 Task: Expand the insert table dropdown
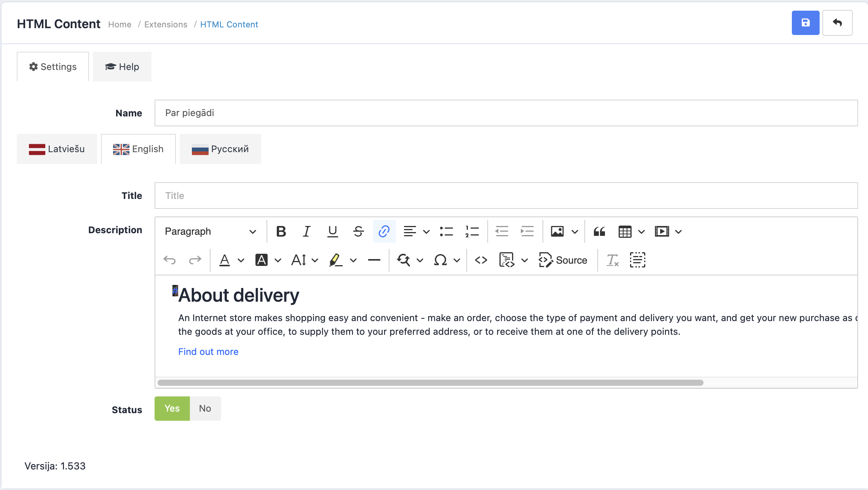(641, 231)
